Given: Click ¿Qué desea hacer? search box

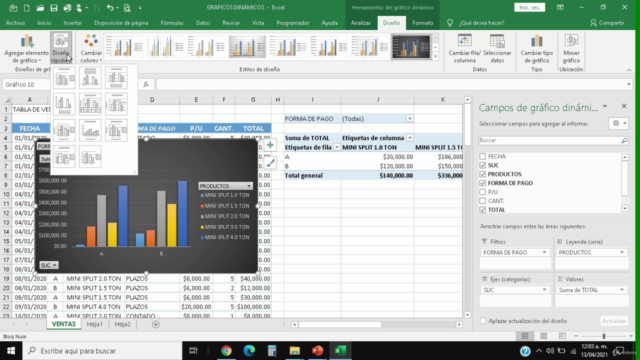Looking at the screenshot, I should coord(481,23).
